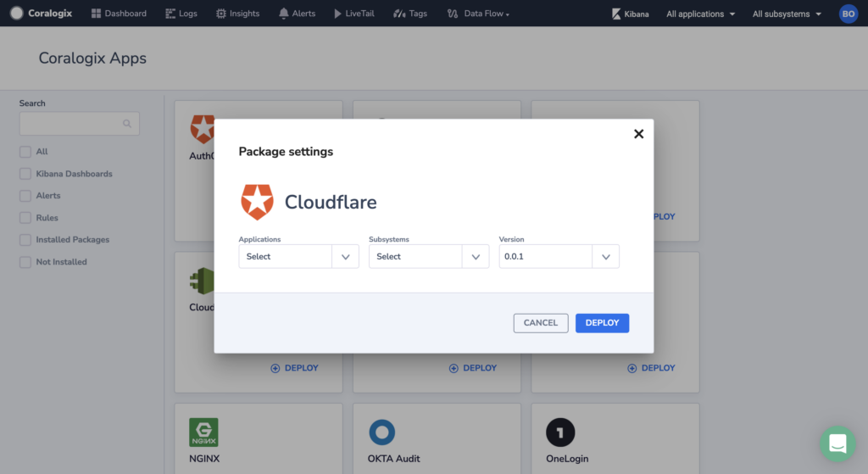Click the LiveTail play icon
Image resolution: width=868 pixels, height=474 pixels.
click(337, 14)
